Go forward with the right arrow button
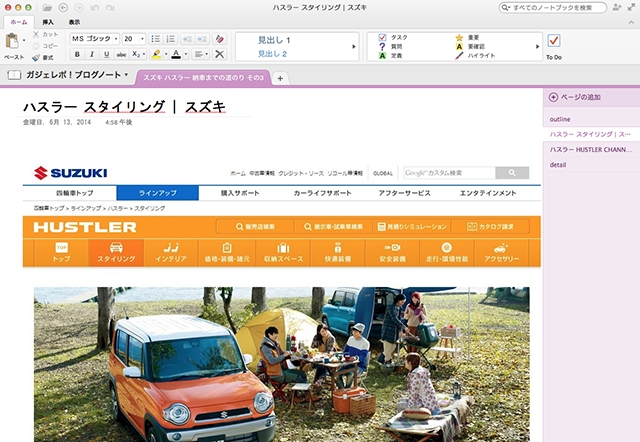The width and height of the screenshot is (640, 442). (x=79, y=7)
